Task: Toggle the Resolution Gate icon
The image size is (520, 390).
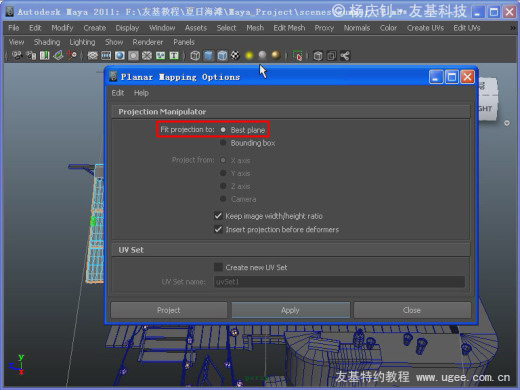Action: [120, 55]
